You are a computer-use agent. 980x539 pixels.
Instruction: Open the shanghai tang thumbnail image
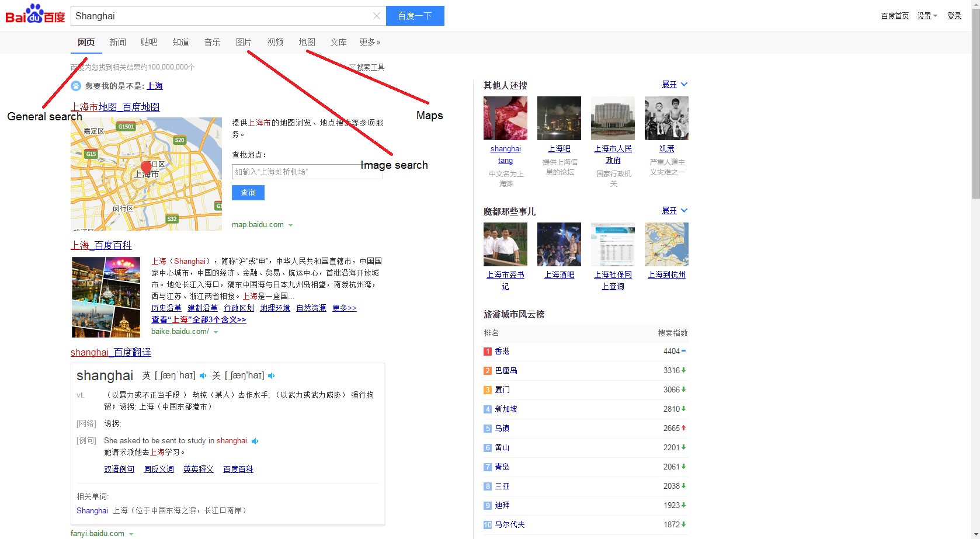pos(505,118)
